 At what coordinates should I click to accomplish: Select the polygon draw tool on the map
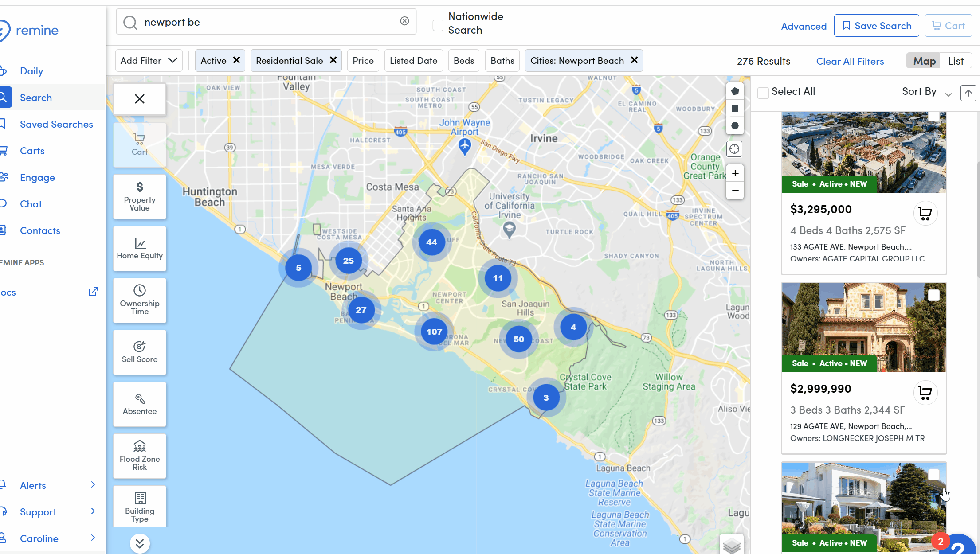pos(735,91)
